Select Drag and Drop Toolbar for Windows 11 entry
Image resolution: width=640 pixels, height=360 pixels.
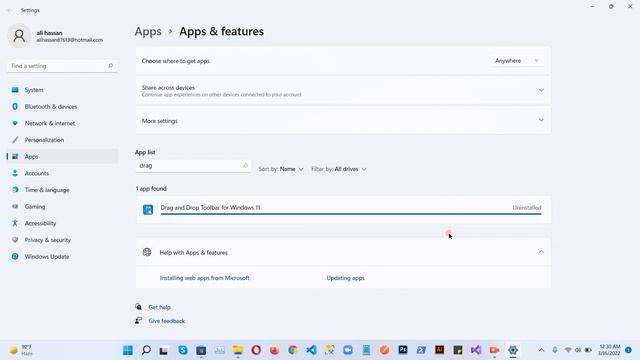pyautogui.click(x=343, y=210)
